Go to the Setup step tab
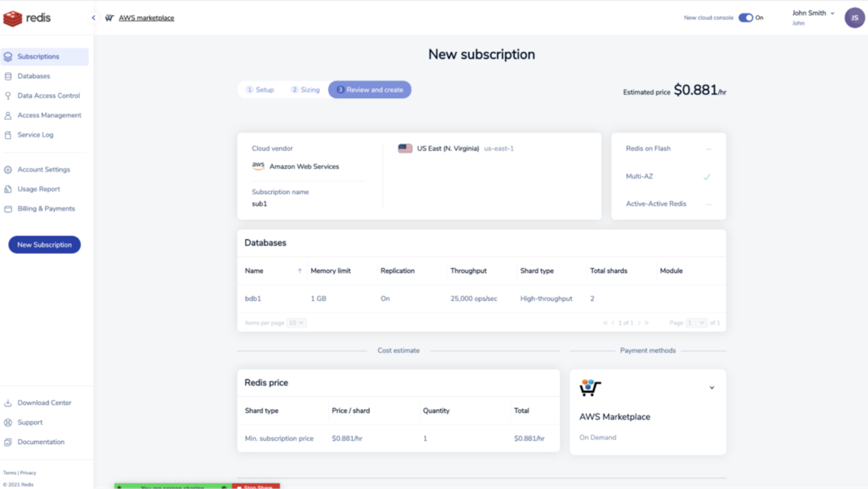The height and width of the screenshot is (489, 868). coord(260,90)
